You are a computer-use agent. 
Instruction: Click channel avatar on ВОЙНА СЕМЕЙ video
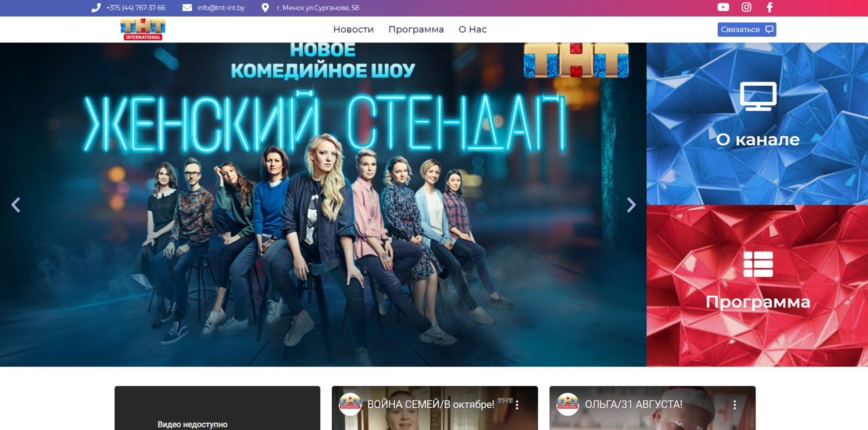click(350, 405)
